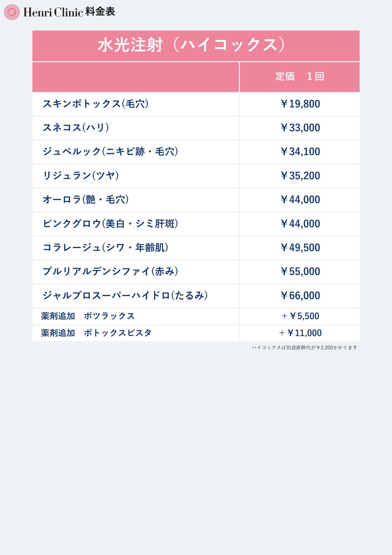Click the ￥34,100 price

(x=300, y=152)
